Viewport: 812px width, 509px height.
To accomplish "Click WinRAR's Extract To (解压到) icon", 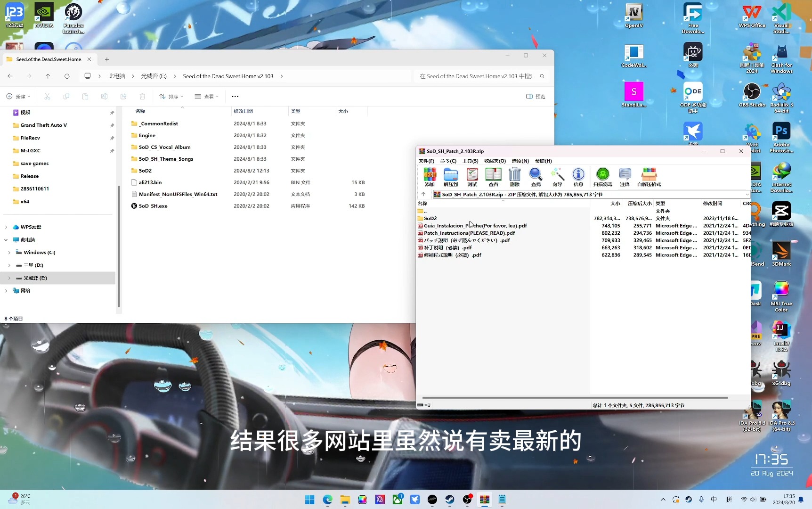I will (451, 177).
